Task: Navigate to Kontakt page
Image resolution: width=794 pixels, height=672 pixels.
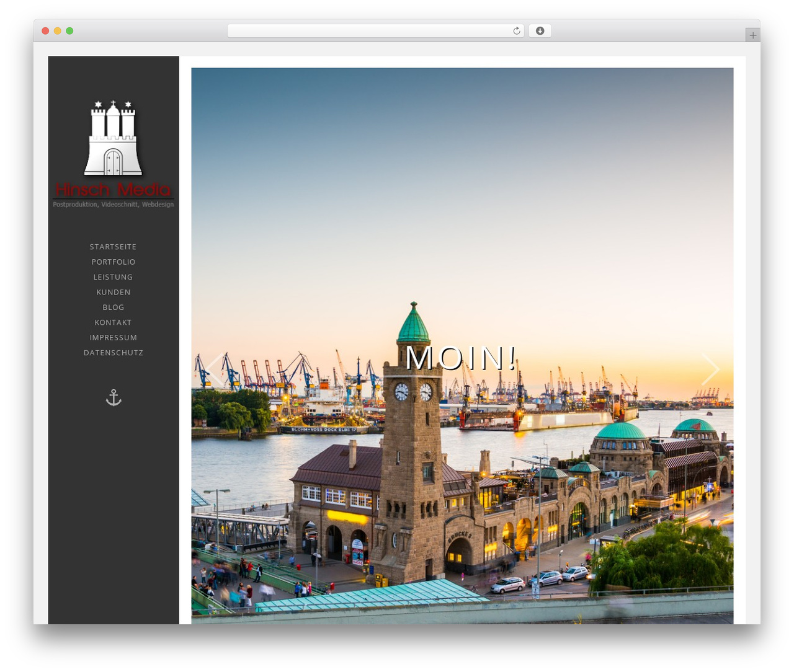Action: 113,322
